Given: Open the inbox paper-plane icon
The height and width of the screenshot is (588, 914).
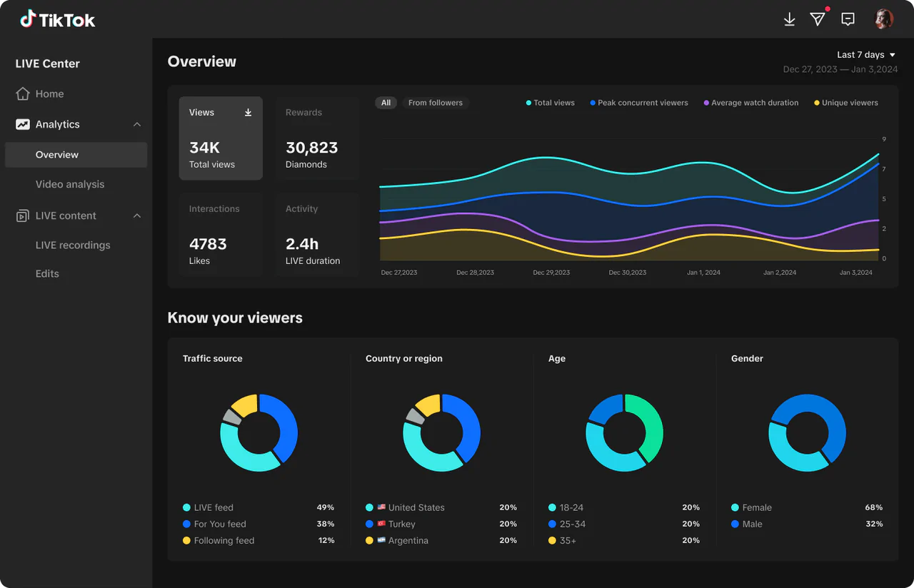Looking at the screenshot, I should pos(818,19).
